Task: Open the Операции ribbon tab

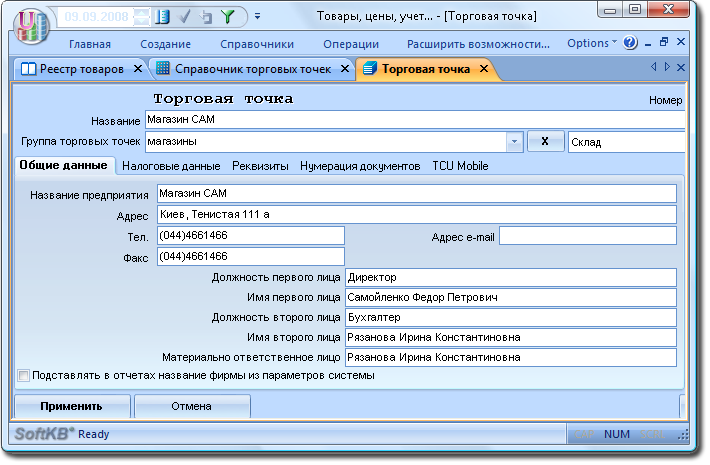Action: click(x=351, y=44)
